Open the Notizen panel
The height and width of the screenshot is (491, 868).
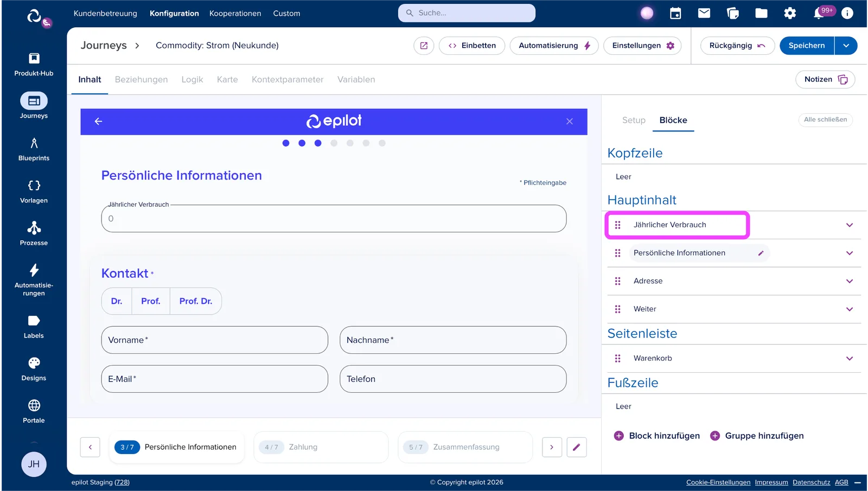click(x=825, y=80)
